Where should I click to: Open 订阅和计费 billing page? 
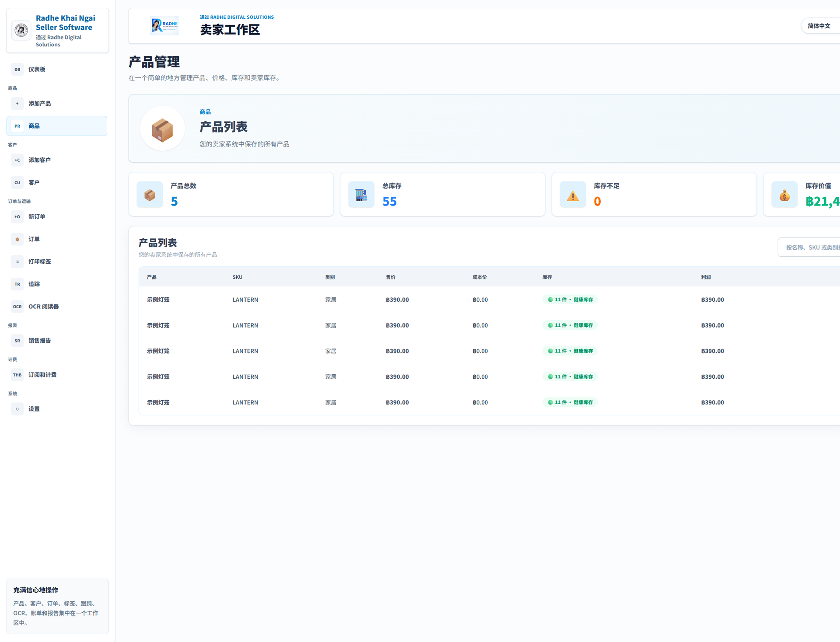(57, 375)
